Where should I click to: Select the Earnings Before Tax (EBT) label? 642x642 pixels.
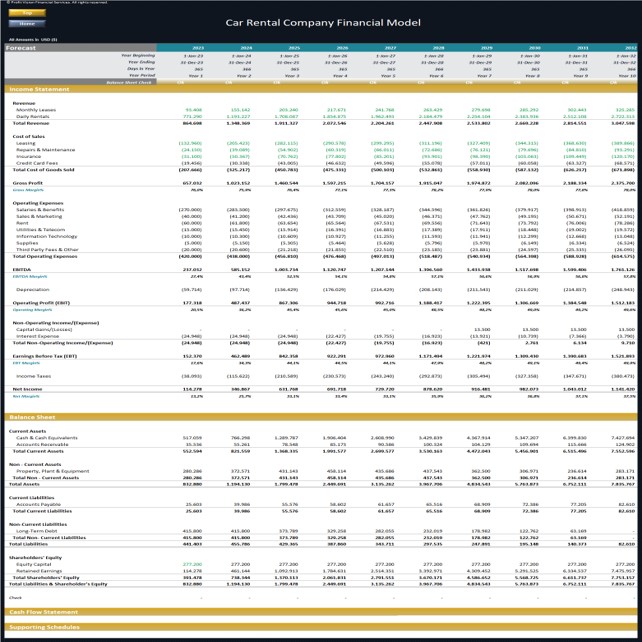coord(45,356)
